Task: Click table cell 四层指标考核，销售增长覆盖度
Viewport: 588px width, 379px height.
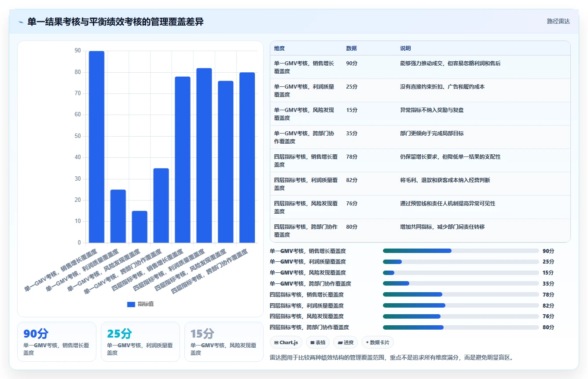Action: tap(306, 160)
